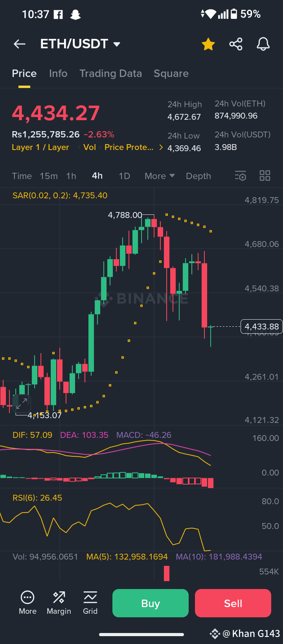The height and width of the screenshot is (644, 283).
Task: Tap the 4,680.06 price axis label
Action: click(261, 244)
